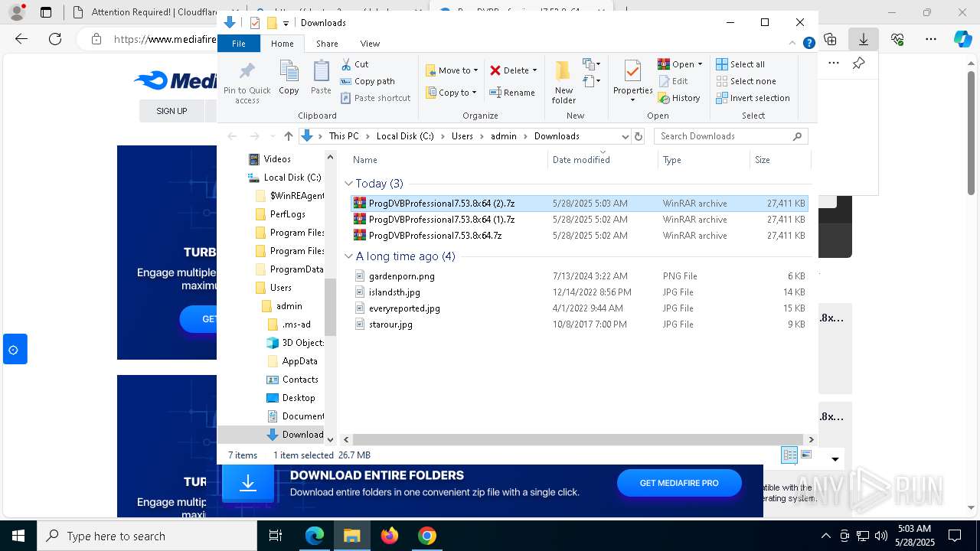
Task: Click GET MEDIAFIRE PRO button
Action: point(679,483)
